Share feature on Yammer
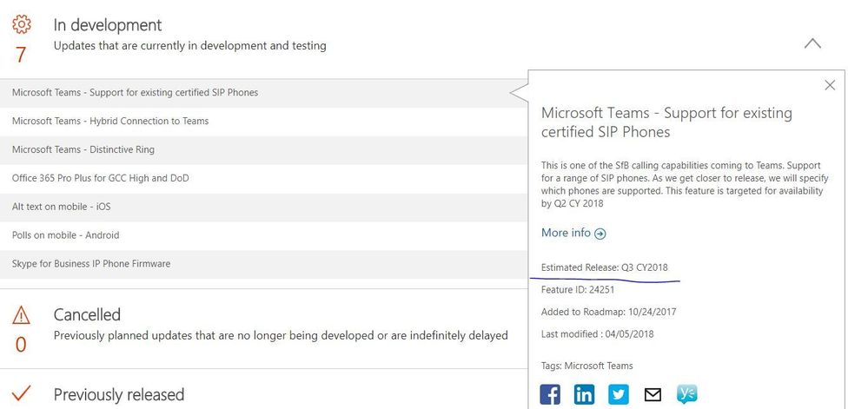 pos(687,394)
